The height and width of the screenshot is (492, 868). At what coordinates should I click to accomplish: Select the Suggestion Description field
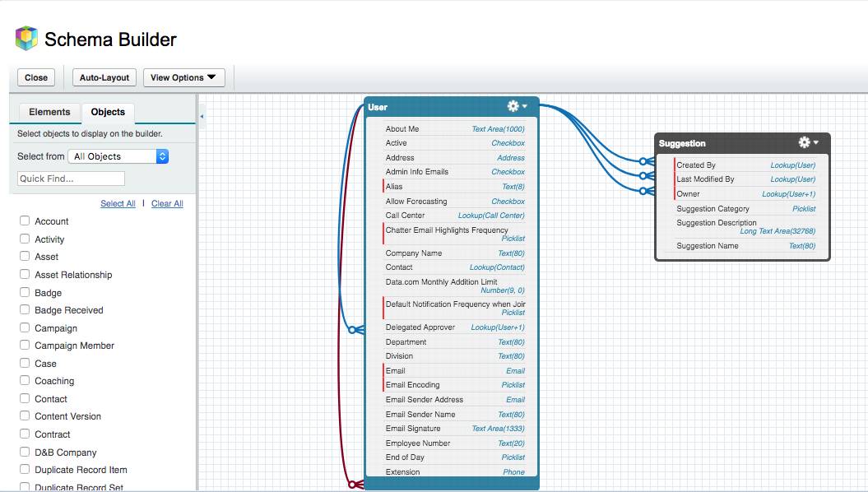coord(745,226)
